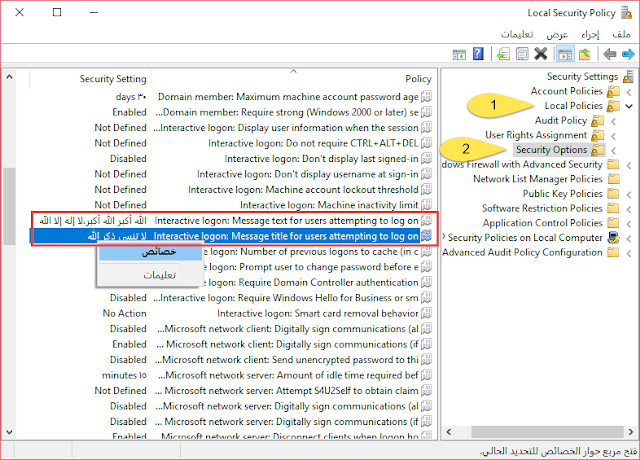Image resolution: width=640 pixels, height=460 pixels.
Task: Click the black X delete toolbar icon
Action: (x=540, y=54)
